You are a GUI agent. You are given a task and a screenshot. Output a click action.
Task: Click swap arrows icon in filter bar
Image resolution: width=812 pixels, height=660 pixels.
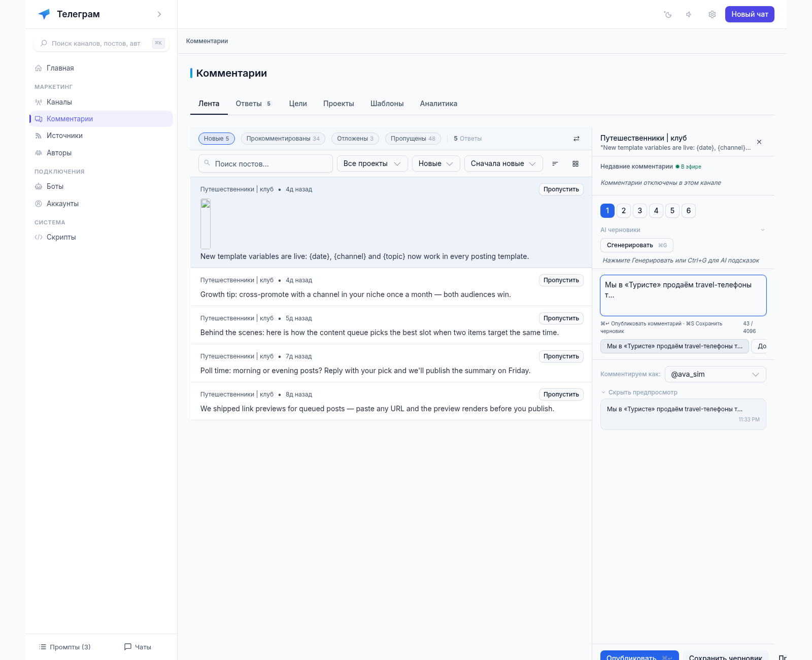577,139
